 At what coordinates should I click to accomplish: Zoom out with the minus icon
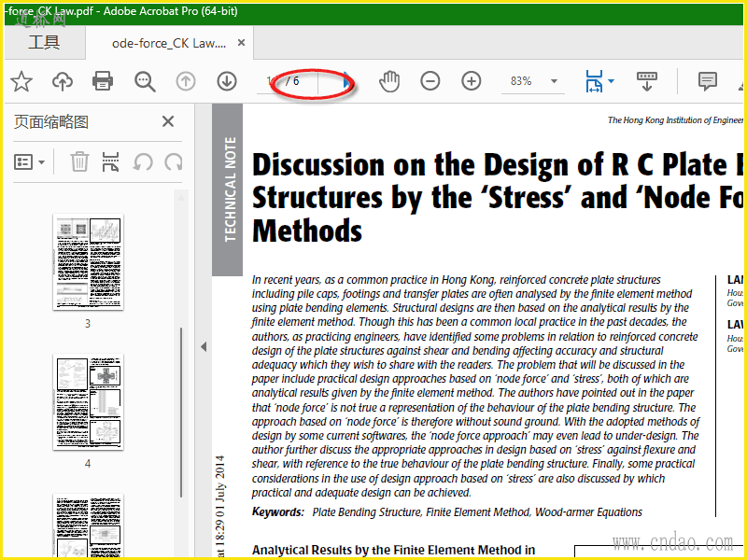tap(430, 82)
